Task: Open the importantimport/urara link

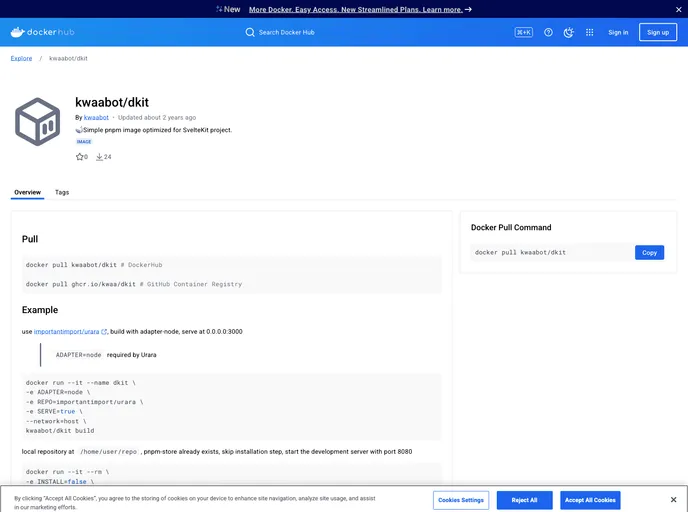Action: [x=67, y=332]
